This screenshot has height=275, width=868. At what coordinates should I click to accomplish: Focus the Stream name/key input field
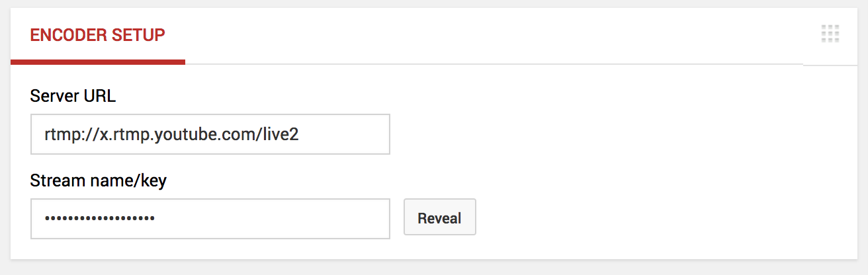210,218
